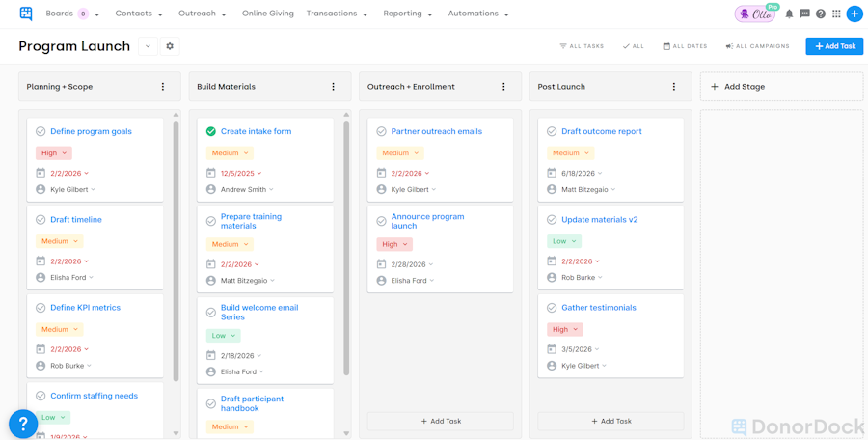Open board settings gear icon
The width and height of the screenshot is (868, 440).
170,46
